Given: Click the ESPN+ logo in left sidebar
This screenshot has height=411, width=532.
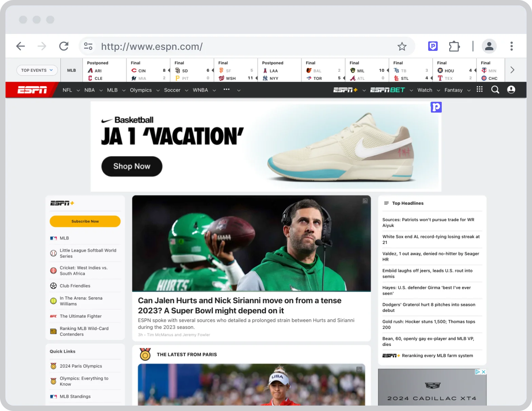Looking at the screenshot, I should click(x=62, y=203).
